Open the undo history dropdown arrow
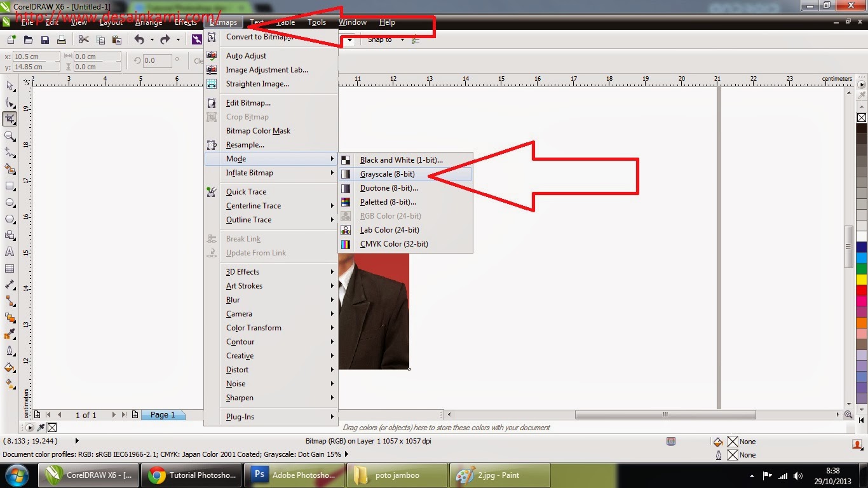The image size is (868, 488). point(152,39)
